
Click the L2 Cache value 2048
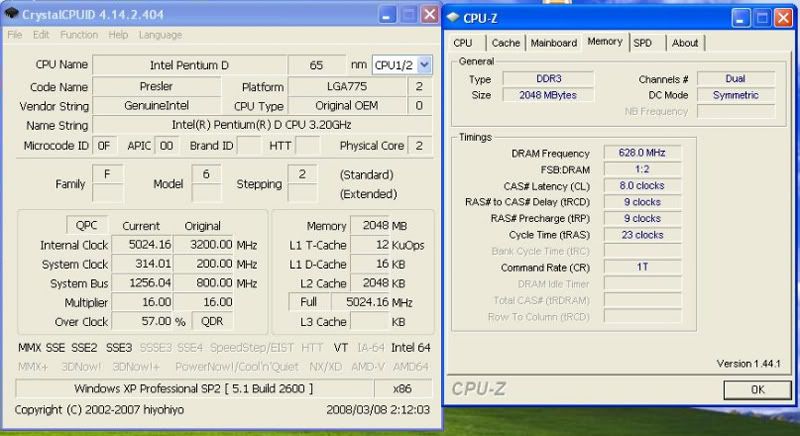tap(370, 283)
